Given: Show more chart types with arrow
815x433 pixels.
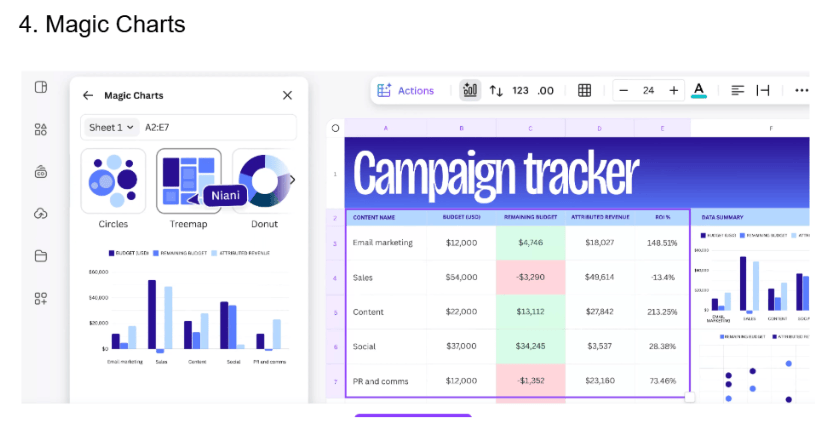Looking at the screenshot, I should click(293, 180).
